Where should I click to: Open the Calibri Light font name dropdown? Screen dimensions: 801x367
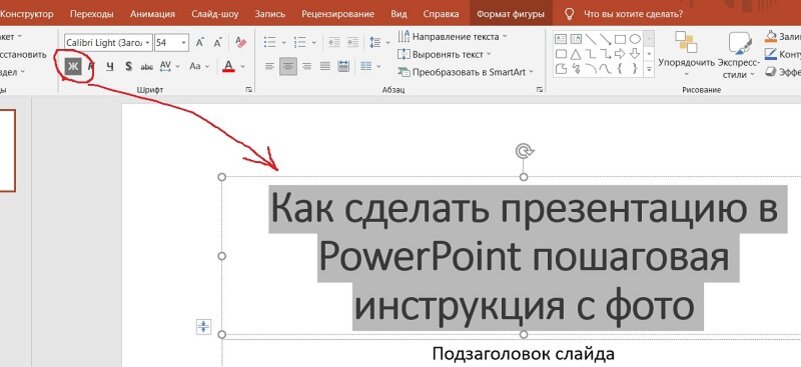pyautogui.click(x=147, y=43)
